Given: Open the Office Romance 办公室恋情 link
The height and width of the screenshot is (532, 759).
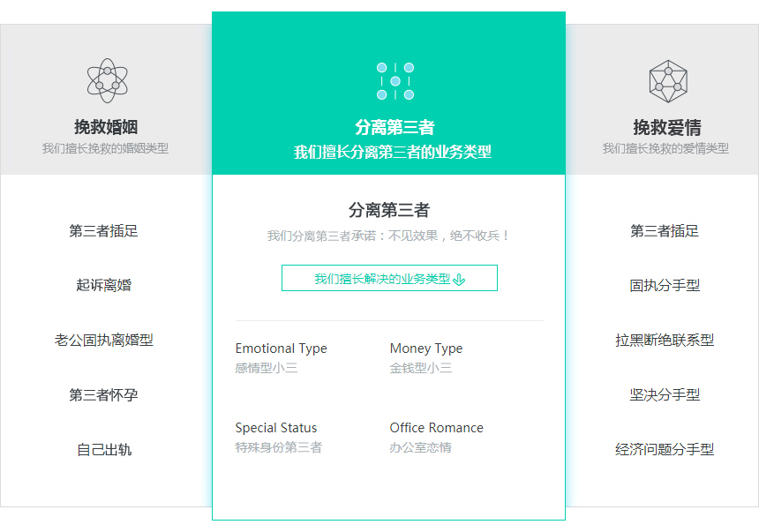Looking at the screenshot, I should [x=436, y=437].
